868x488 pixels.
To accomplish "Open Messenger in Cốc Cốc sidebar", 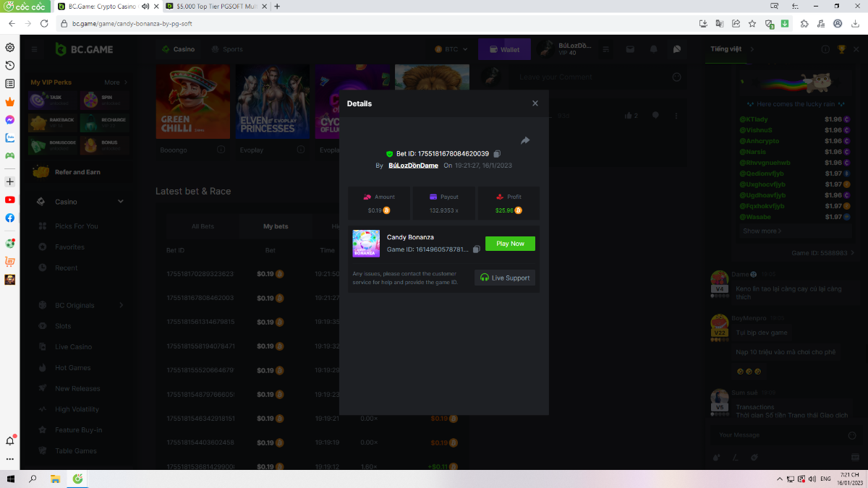I will [x=10, y=119].
